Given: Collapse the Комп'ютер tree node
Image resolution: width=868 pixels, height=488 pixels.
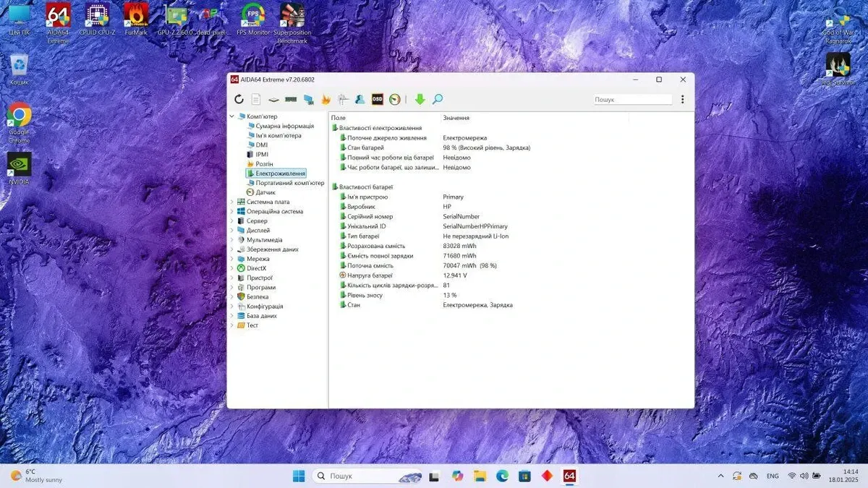Looking at the screenshot, I should tap(232, 116).
